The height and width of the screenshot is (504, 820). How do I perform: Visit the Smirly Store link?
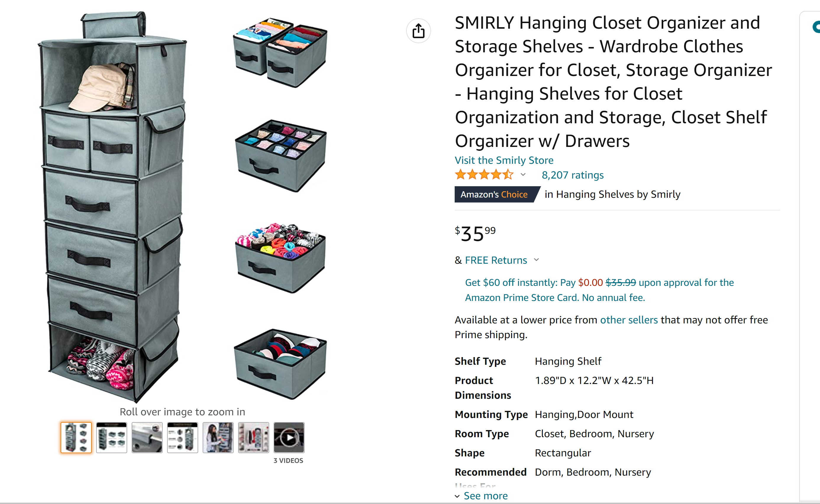coord(504,160)
